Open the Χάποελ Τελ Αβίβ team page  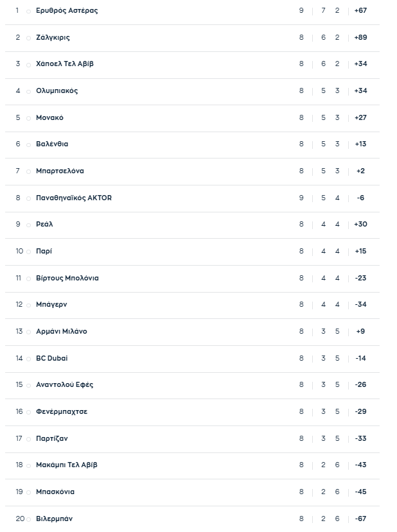pos(65,64)
